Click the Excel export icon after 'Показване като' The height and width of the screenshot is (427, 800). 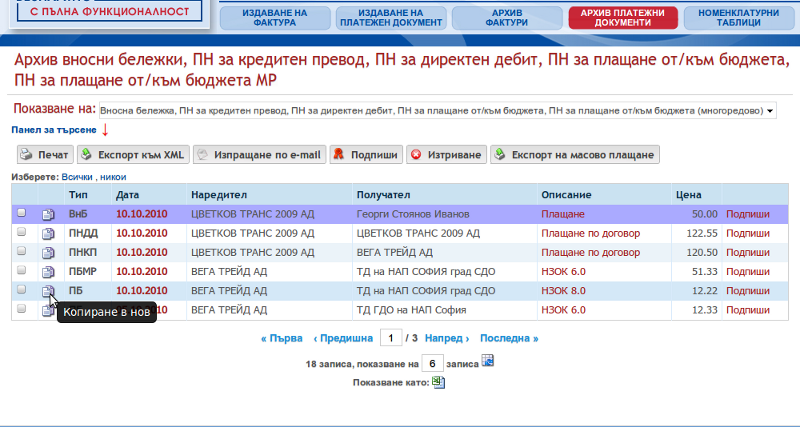[x=437, y=381]
